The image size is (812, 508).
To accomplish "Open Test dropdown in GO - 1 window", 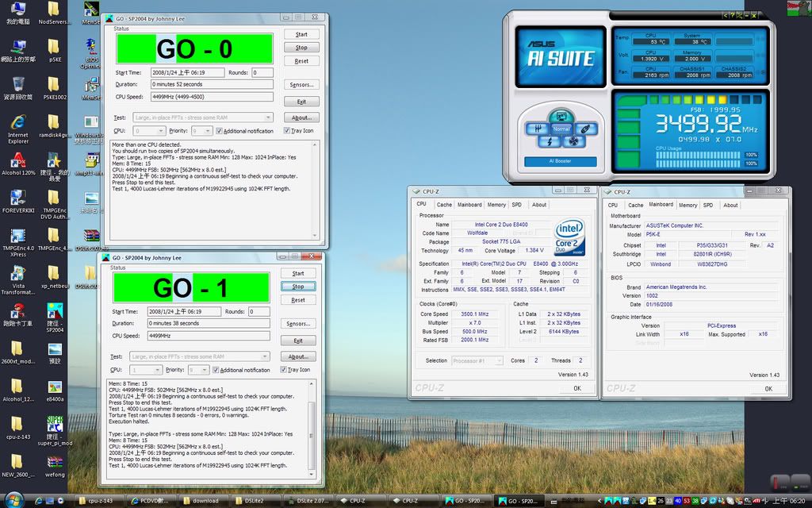I will click(x=199, y=356).
